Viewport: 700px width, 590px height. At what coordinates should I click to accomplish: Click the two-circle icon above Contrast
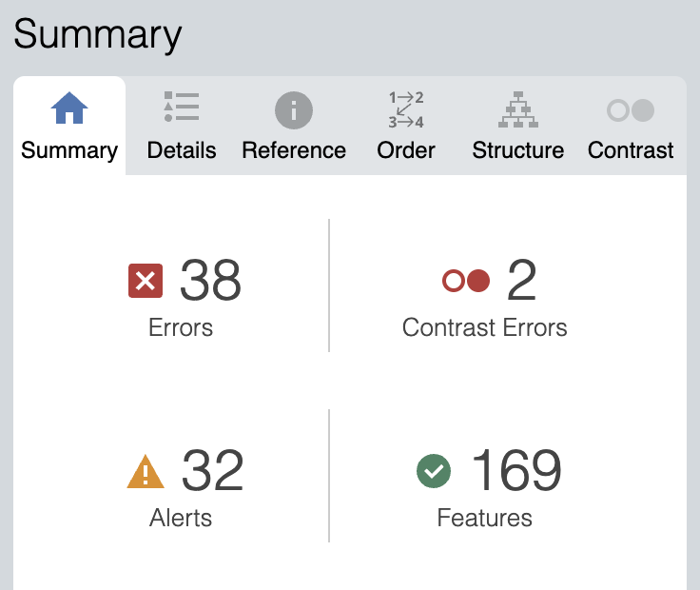coord(631,110)
